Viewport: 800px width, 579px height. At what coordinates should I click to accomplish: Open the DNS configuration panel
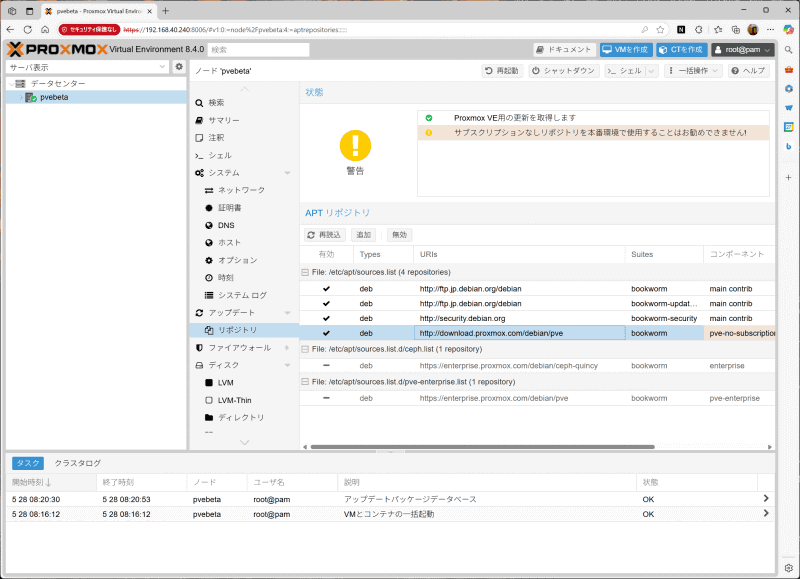tap(232, 224)
